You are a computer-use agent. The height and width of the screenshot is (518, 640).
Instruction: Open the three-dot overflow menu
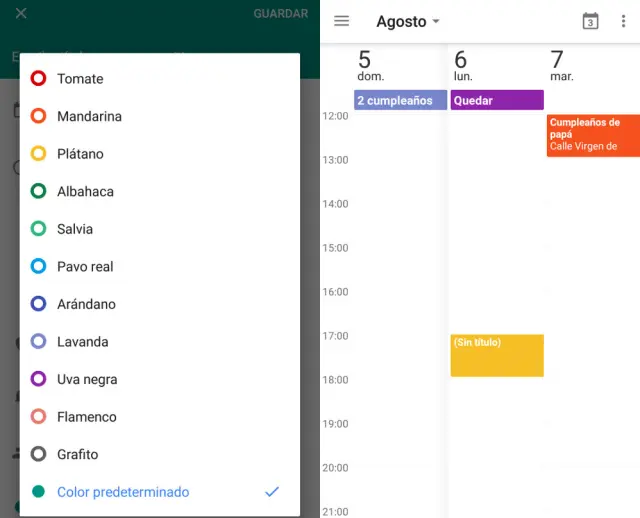click(624, 21)
